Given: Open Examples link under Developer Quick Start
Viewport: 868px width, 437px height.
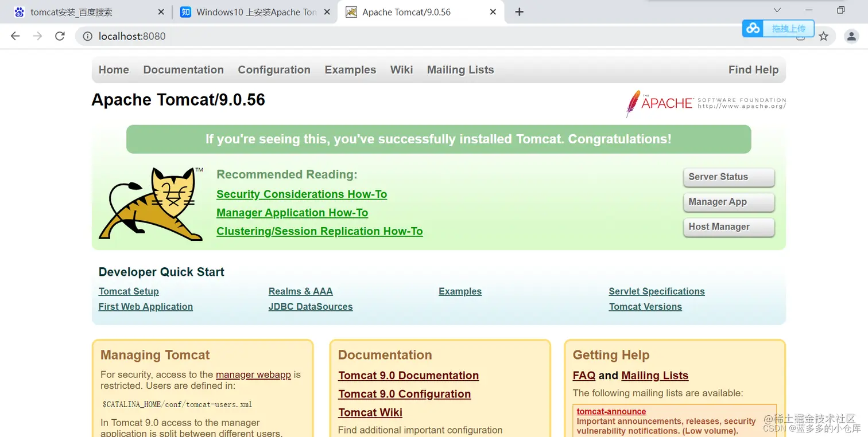Looking at the screenshot, I should pyautogui.click(x=460, y=291).
